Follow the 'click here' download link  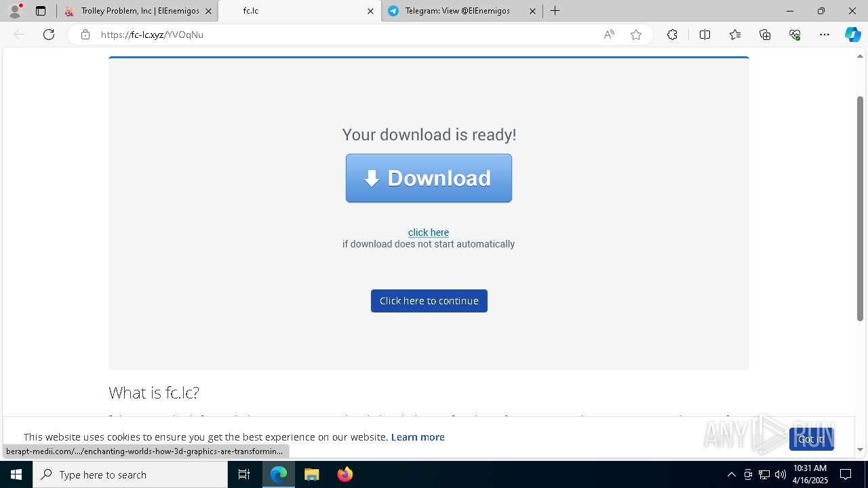tap(429, 232)
